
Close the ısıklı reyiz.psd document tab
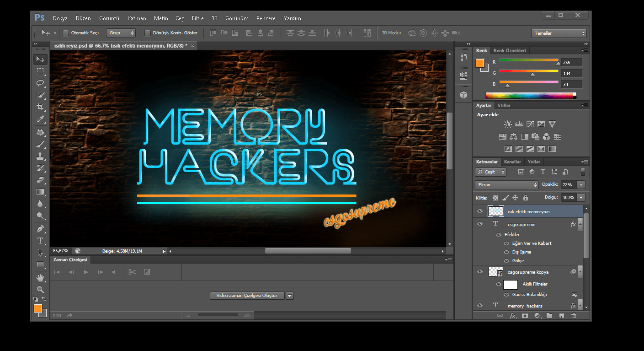(193, 45)
